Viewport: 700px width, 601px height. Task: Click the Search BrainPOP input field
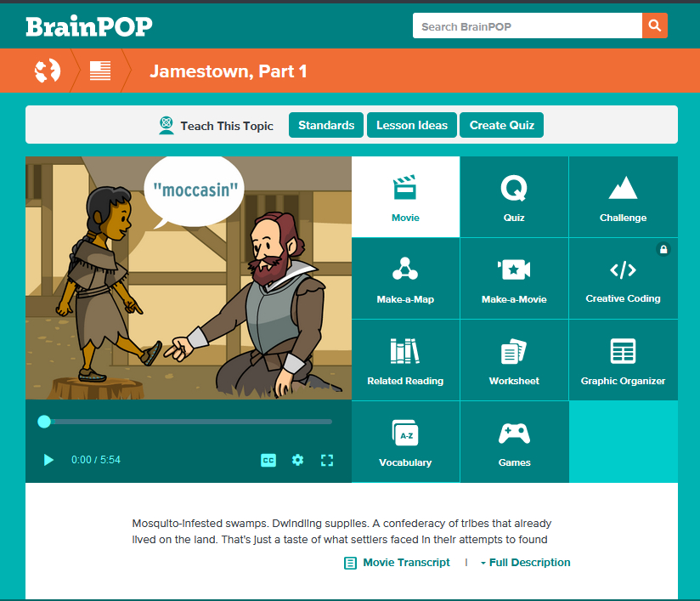click(x=528, y=26)
